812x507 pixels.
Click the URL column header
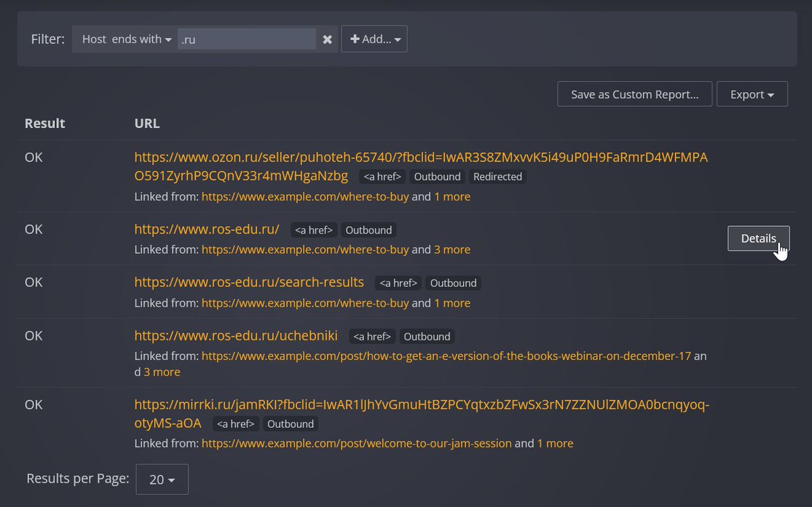147,123
